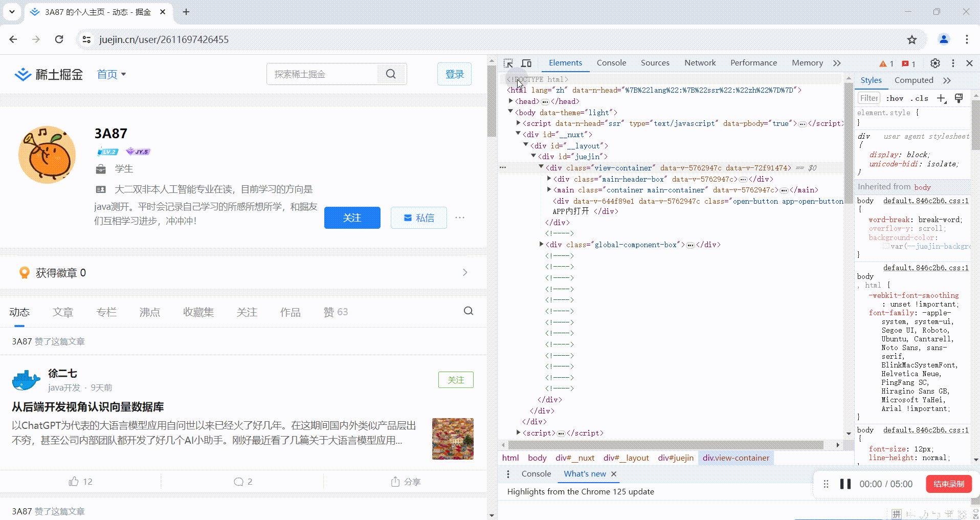Click the 私信 message button

pos(419,218)
